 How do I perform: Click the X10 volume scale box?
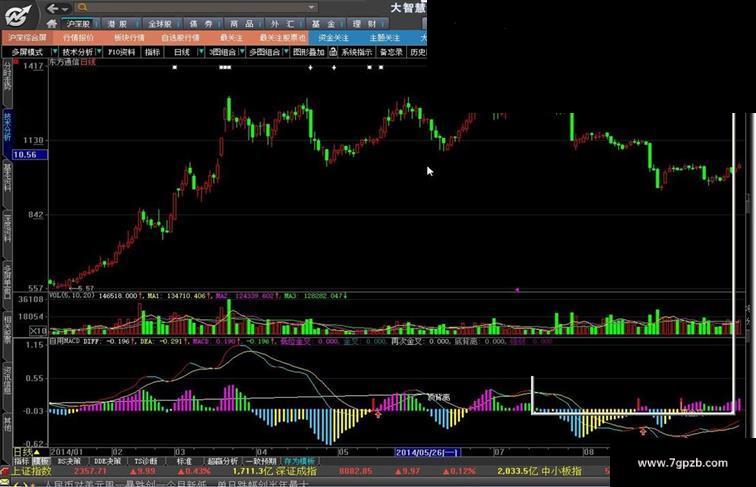click(39, 331)
